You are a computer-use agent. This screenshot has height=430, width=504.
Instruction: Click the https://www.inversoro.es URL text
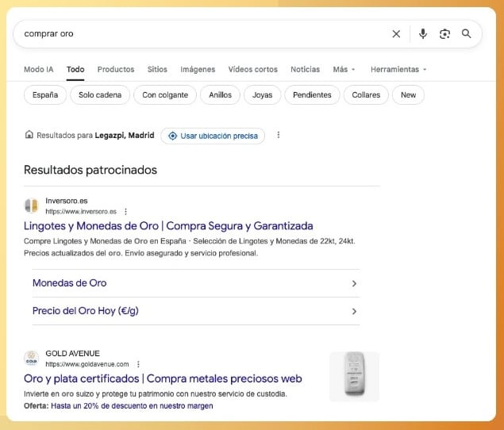pyautogui.click(x=81, y=212)
